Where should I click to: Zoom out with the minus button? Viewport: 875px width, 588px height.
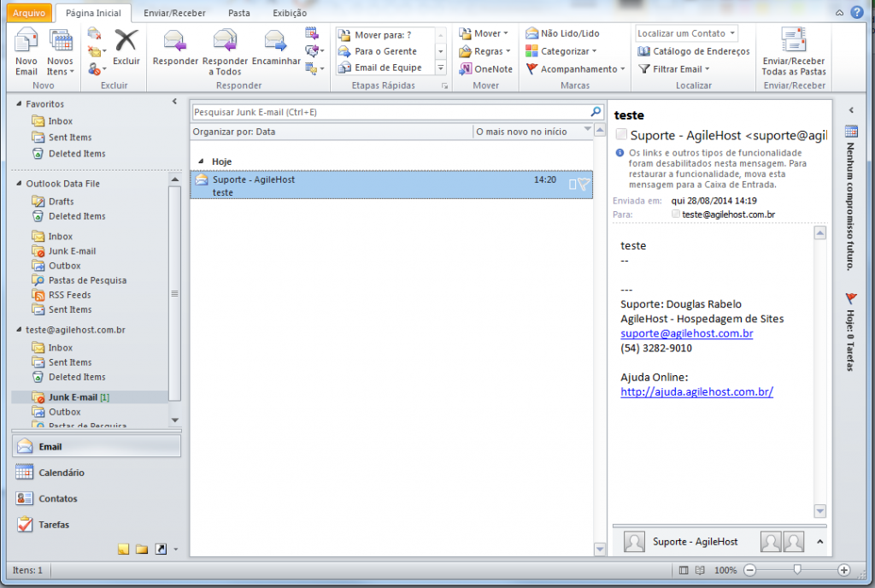pos(750,570)
